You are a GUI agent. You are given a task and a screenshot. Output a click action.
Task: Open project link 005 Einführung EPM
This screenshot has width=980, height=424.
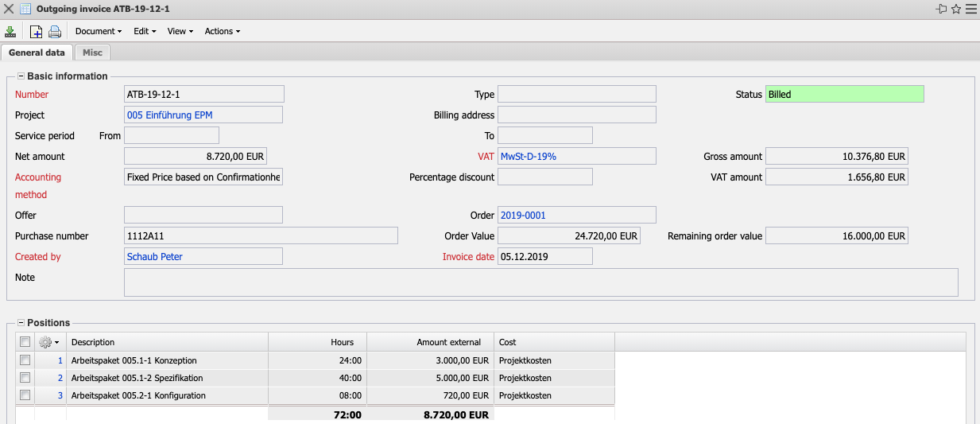point(169,115)
